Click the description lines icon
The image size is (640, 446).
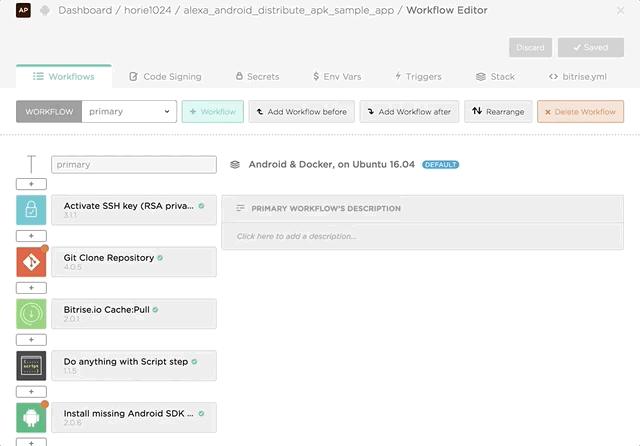pos(240,208)
